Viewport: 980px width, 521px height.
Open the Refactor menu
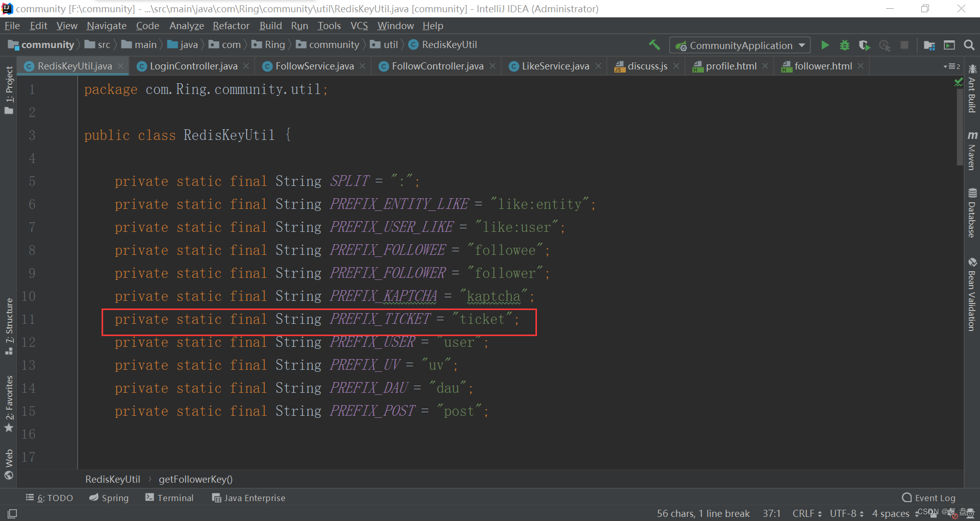(x=231, y=26)
